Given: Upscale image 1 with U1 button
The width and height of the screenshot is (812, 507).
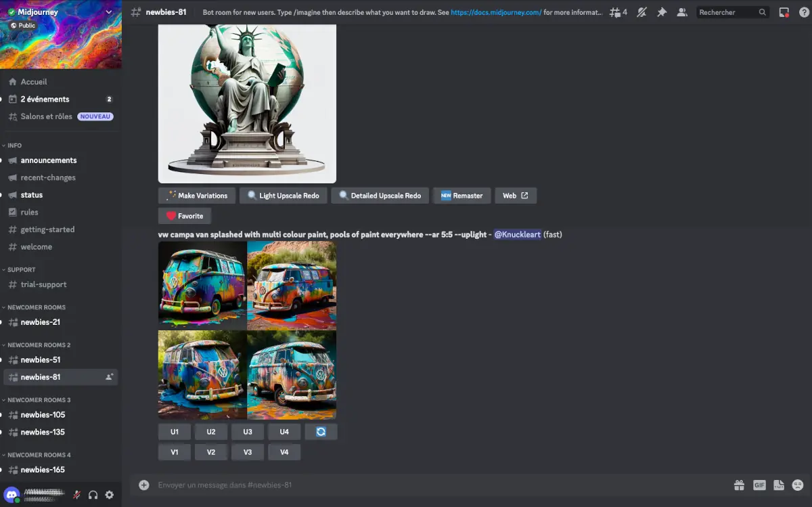Looking at the screenshot, I should coord(175,432).
